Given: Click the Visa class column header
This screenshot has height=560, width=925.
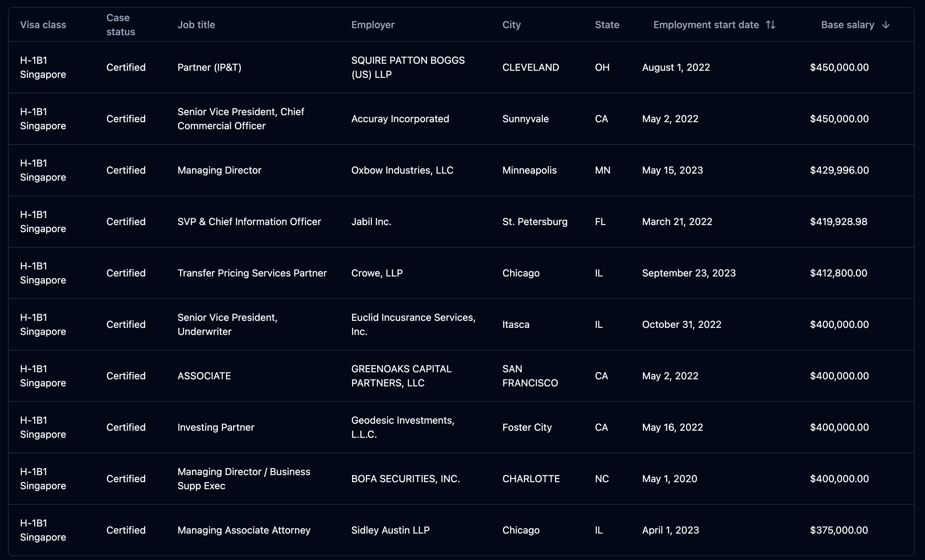Looking at the screenshot, I should tap(43, 25).
